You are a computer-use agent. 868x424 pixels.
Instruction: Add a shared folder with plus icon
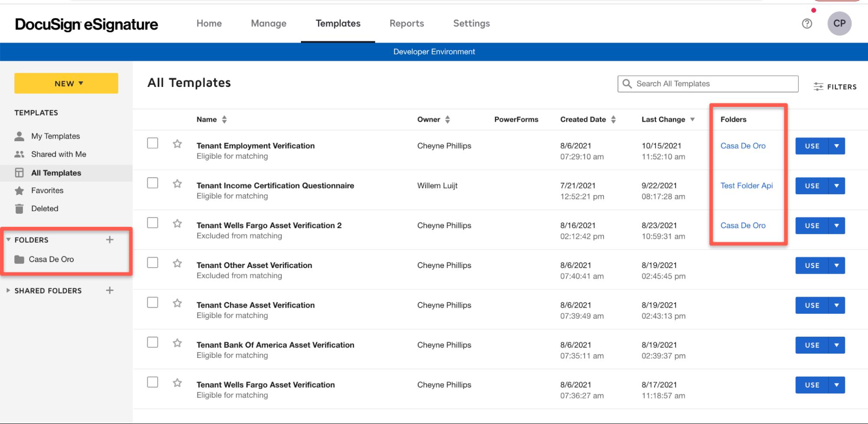[x=110, y=291]
